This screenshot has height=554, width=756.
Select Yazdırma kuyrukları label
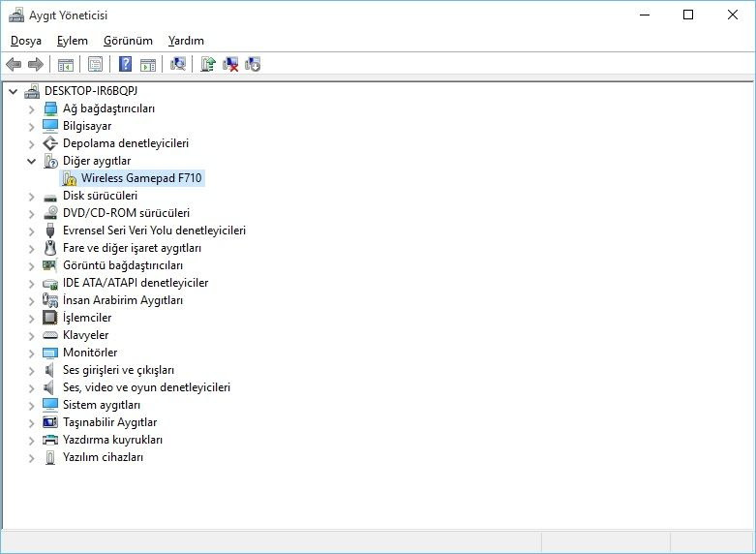(x=113, y=440)
